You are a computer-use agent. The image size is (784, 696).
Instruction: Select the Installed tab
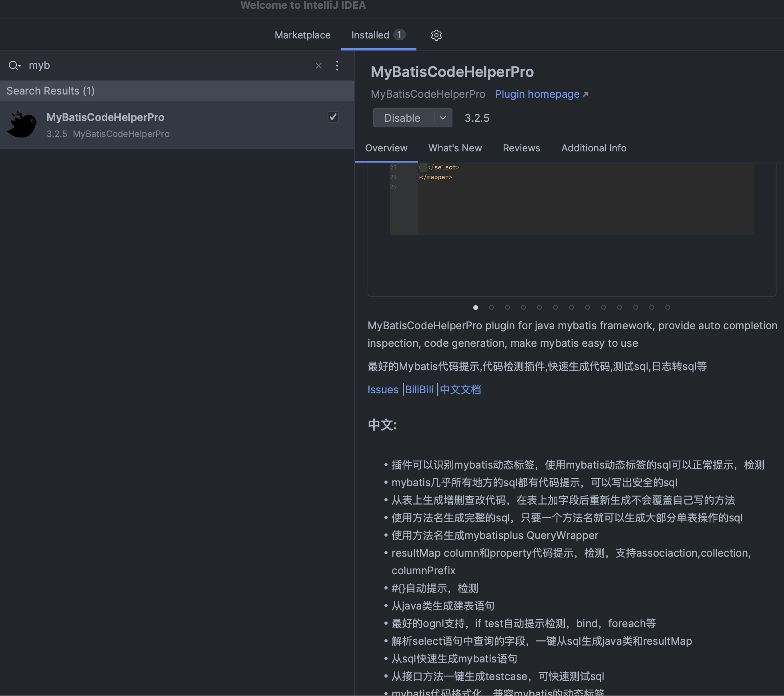(370, 35)
